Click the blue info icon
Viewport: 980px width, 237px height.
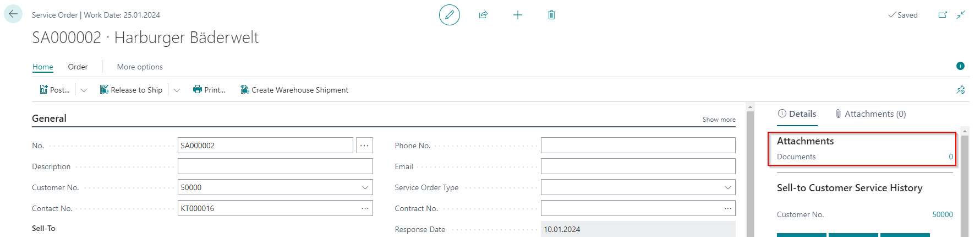point(960,66)
